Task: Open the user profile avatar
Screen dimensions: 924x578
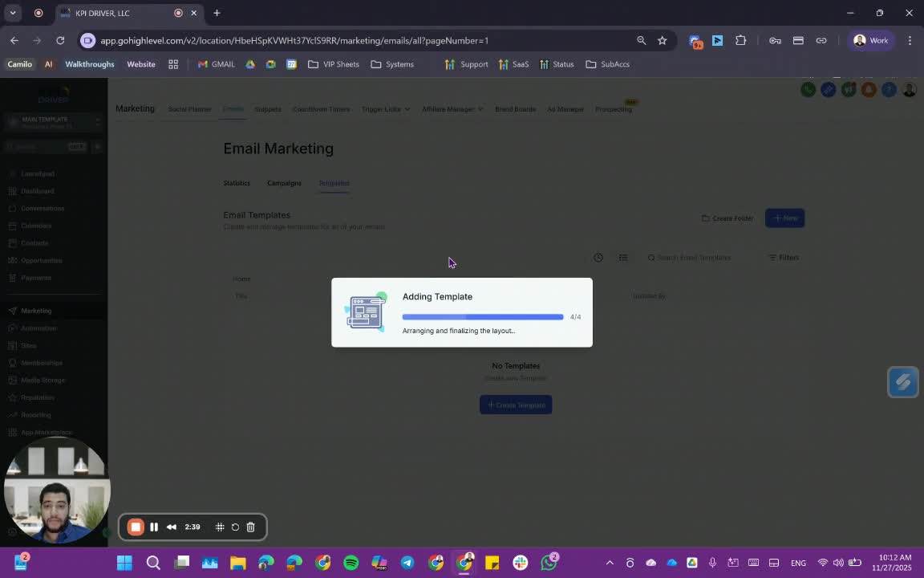Action: click(x=910, y=90)
